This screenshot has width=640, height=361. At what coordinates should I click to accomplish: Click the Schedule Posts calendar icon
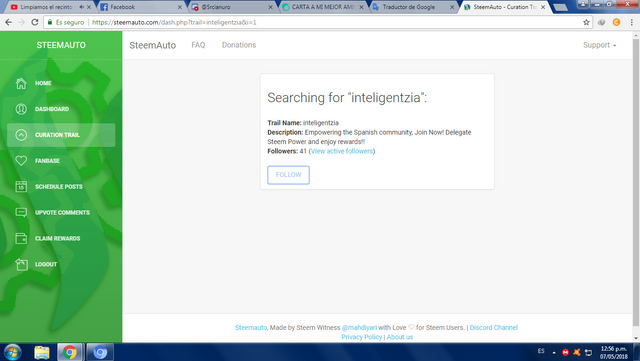pyautogui.click(x=21, y=187)
